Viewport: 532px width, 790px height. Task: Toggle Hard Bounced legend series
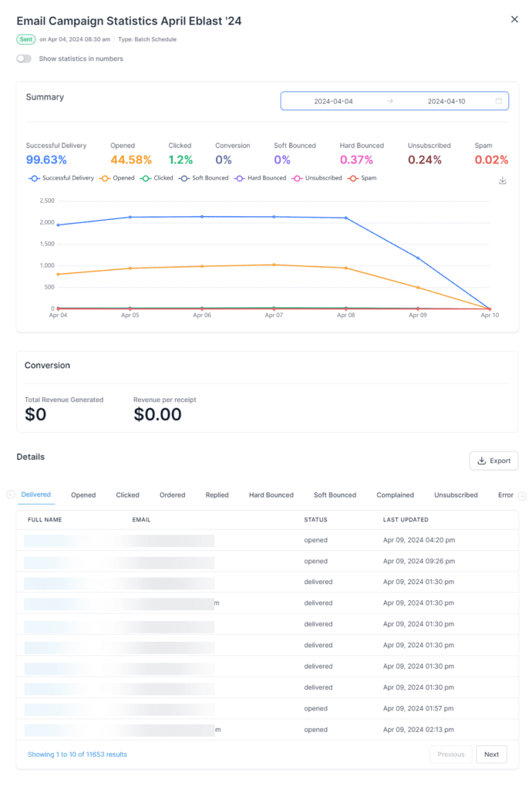(260, 178)
